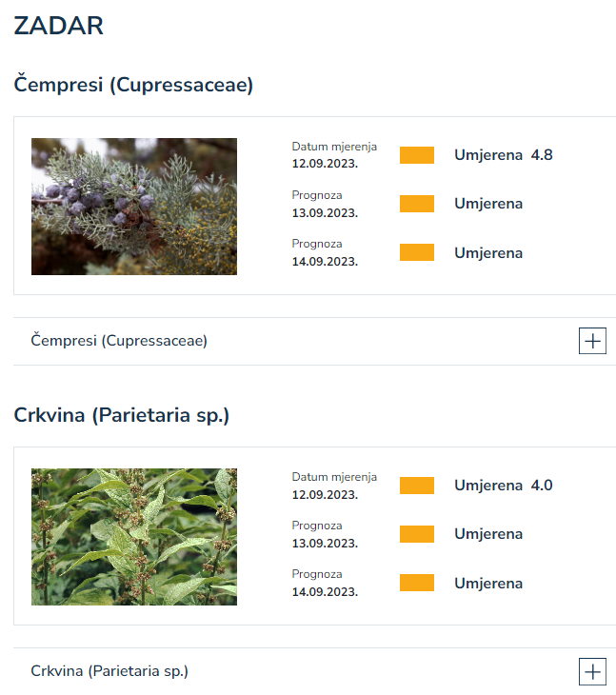Viewport: 616px width, 695px height.
Task: Click the Čempresi (Cupressaceae) accordion label
Action: click(119, 341)
